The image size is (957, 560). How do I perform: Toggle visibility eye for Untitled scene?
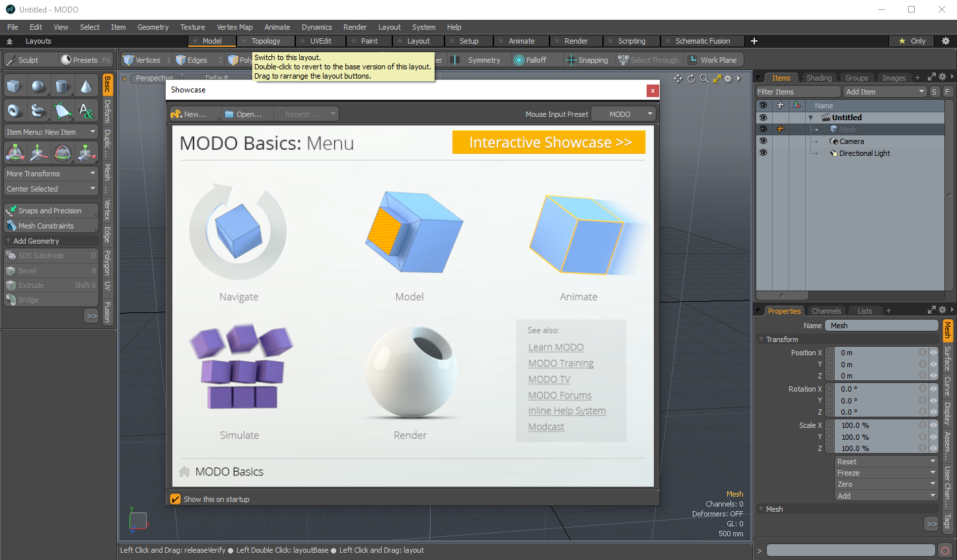tap(763, 118)
